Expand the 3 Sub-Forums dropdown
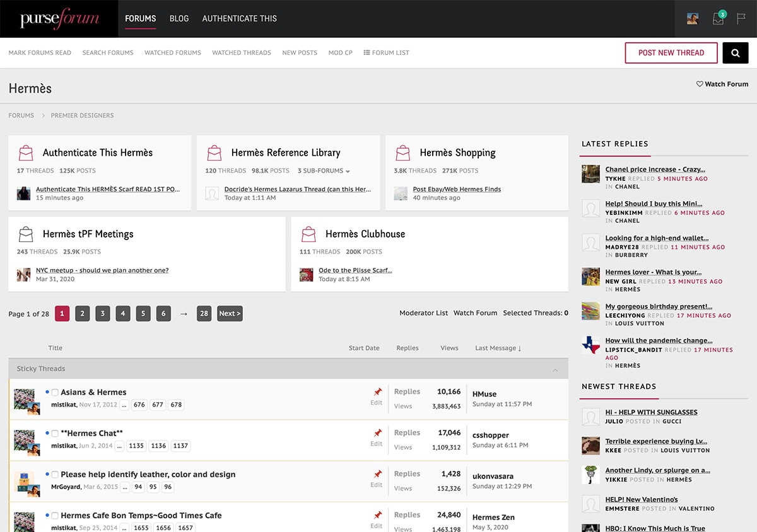The width and height of the screenshot is (757, 532). [x=323, y=171]
